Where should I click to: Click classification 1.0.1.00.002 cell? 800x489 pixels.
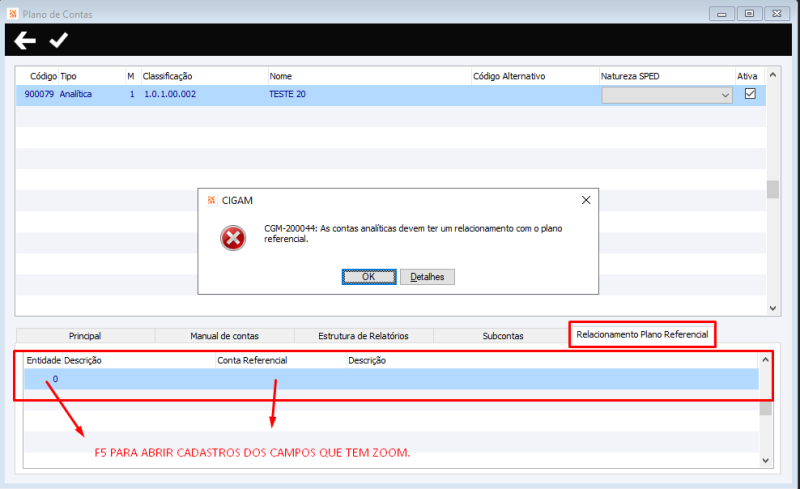point(170,94)
